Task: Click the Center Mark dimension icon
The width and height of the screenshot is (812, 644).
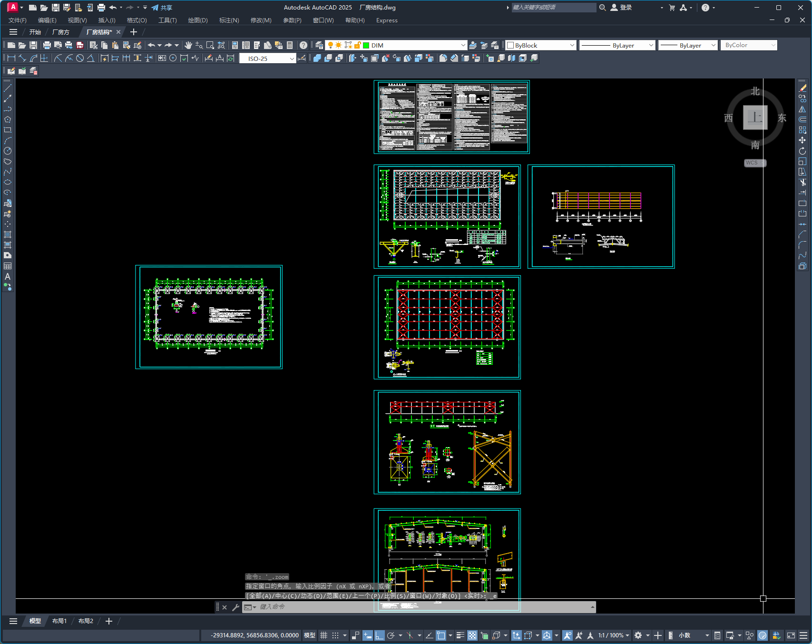Action: tap(173, 58)
